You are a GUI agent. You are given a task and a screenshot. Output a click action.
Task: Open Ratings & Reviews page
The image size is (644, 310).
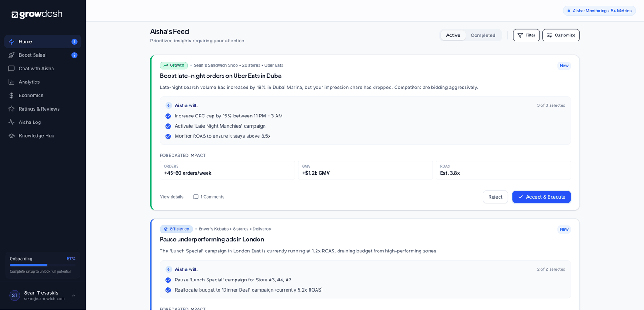pos(43,109)
